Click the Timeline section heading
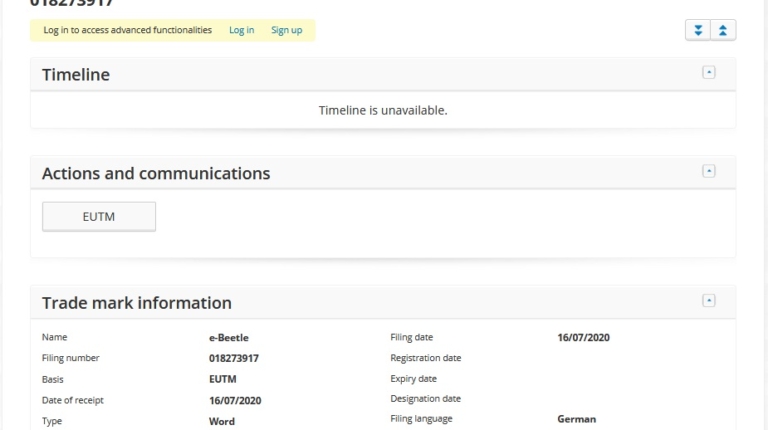 (76, 75)
